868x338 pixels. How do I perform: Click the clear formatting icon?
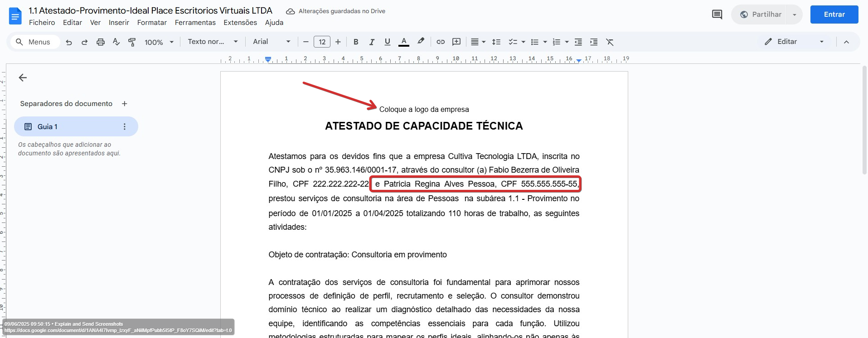tap(610, 42)
